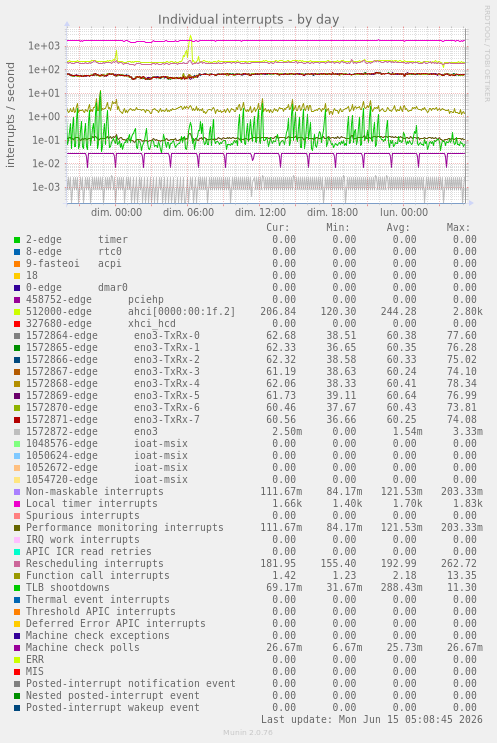This screenshot has width=497, height=743.
Task: Click the yellow-green swatch for 512000-edge ahci
Action: (17, 312)
